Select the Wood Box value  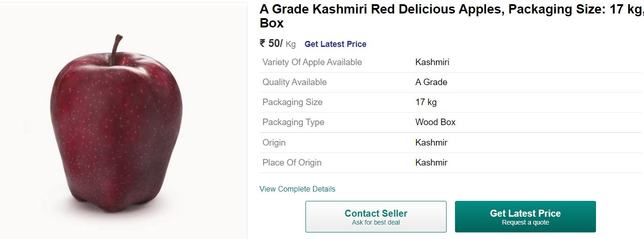[x=435, y=122]
